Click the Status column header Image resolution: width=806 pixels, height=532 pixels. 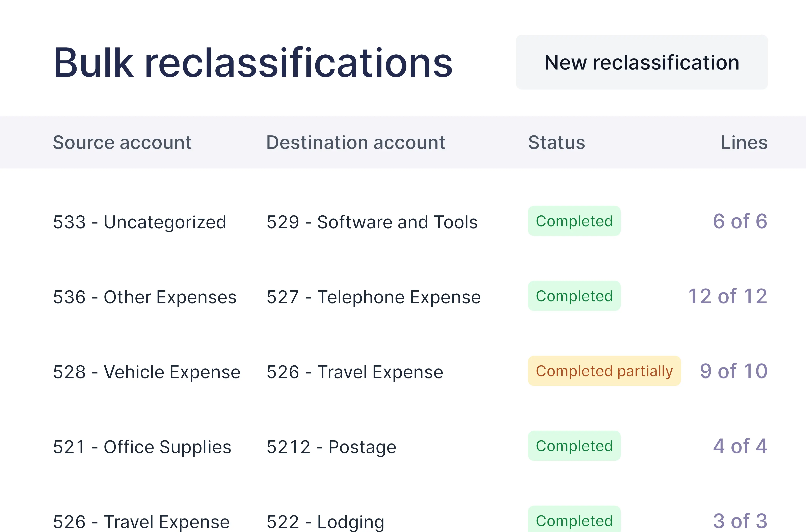(x=556, y=142)
